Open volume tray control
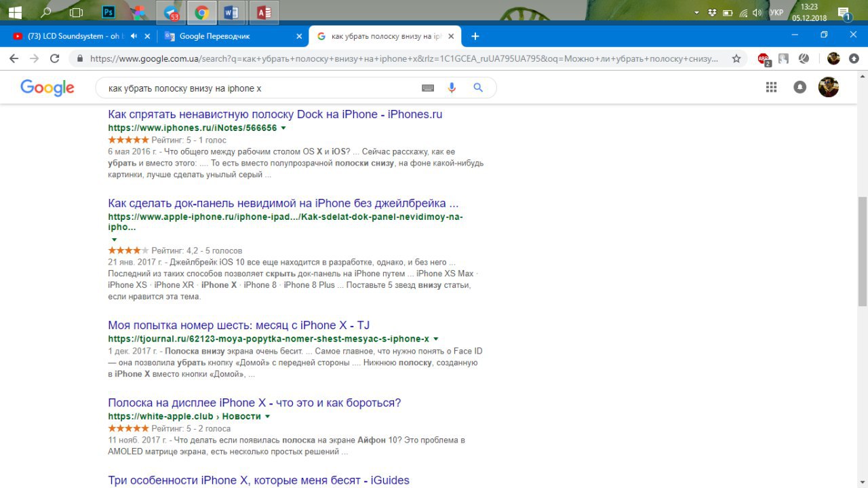Screen dimensions: 868x488 point(757,12)
